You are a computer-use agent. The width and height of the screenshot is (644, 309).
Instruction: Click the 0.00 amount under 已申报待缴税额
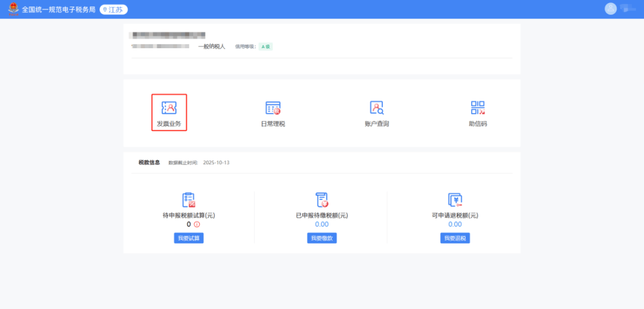[x=322, y=224]
